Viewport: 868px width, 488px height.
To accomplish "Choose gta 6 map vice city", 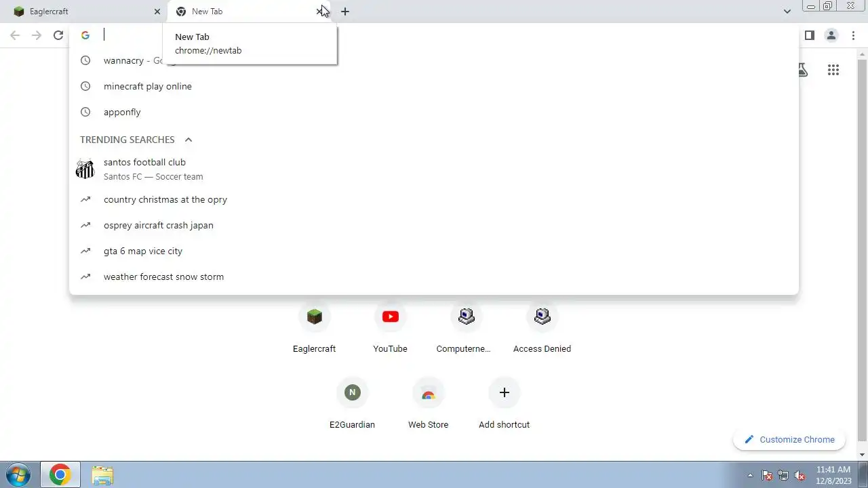I will click(434, 251).
